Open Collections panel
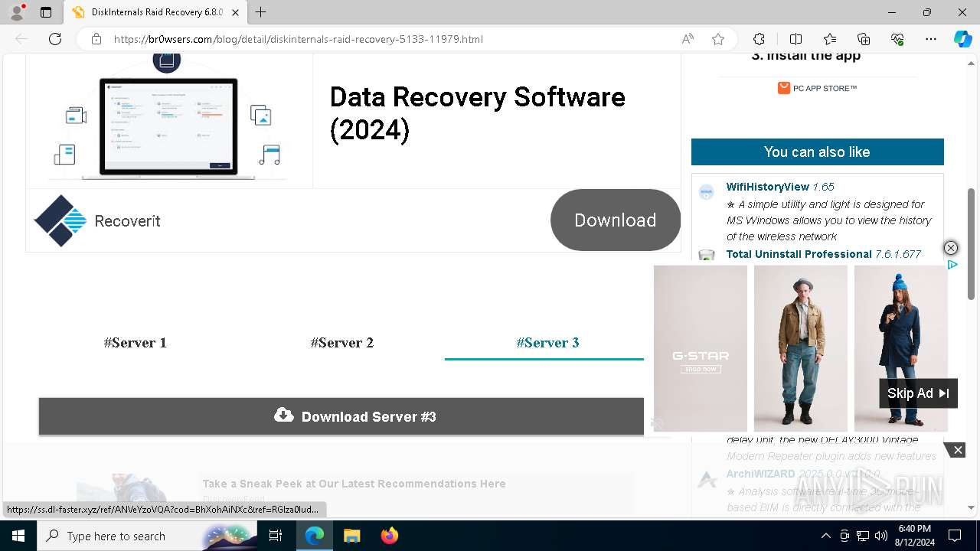This screenshot has width=980, height=551. pyautogui.click(x=864, y=39)
